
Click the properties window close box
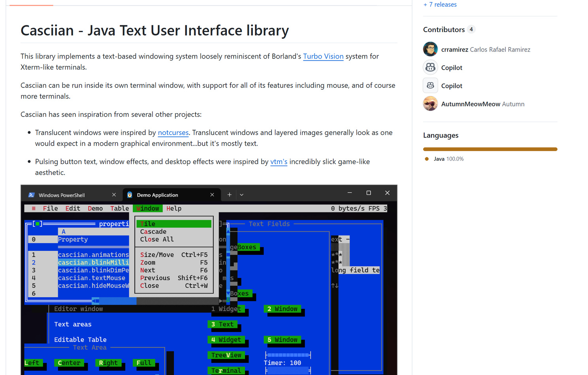37,224
